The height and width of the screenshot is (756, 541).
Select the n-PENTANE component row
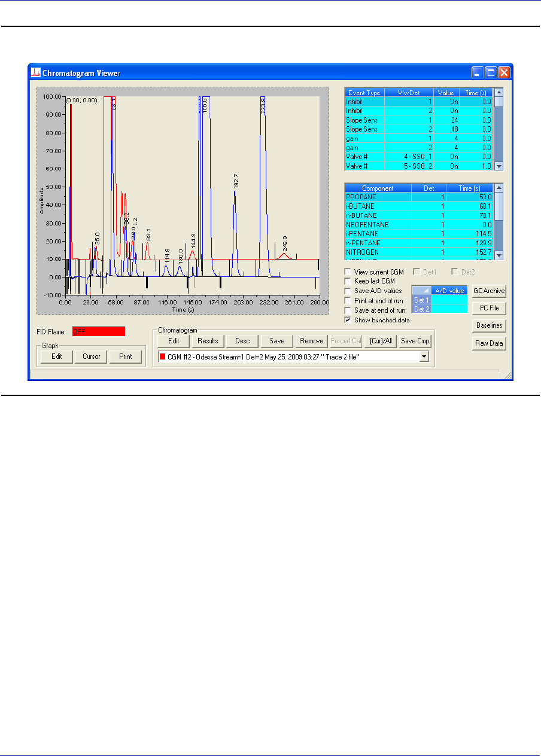click(x=420, y=243)
